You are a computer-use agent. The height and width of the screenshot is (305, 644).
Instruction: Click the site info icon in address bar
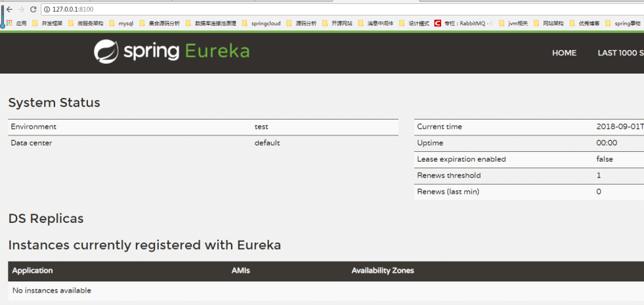47,9
